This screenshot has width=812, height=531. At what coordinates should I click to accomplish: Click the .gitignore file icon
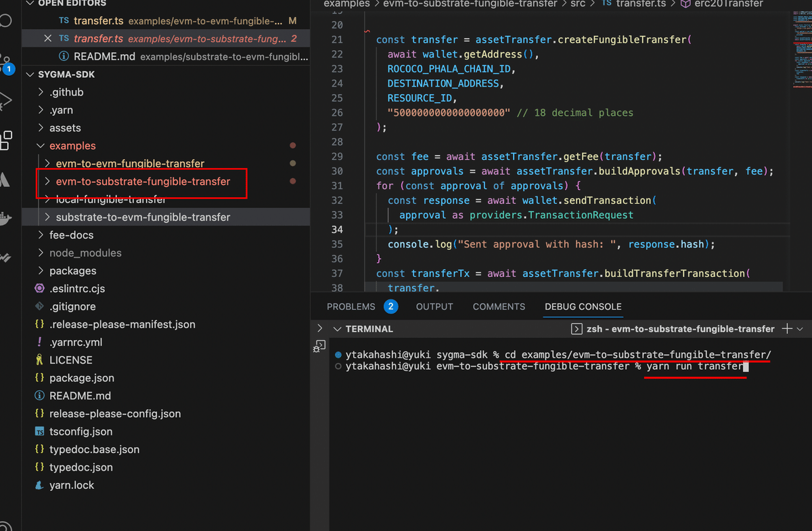[39, 306]
